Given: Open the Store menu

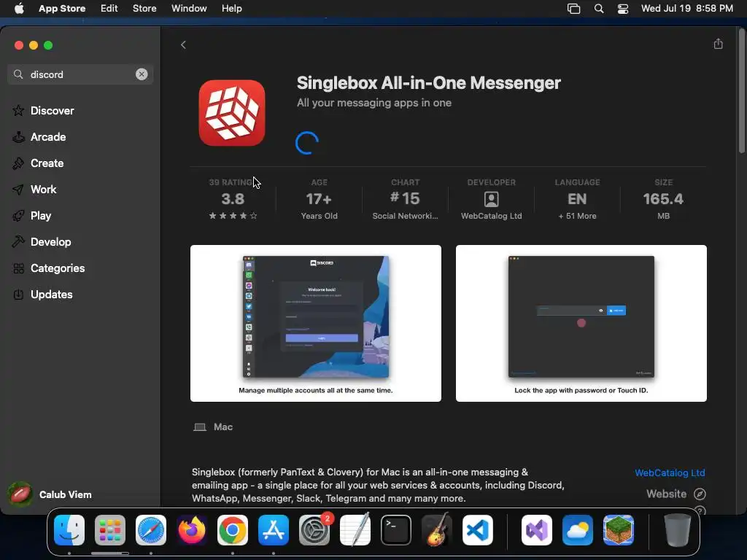Looking at the screenshot, I should tap(144, 8).
